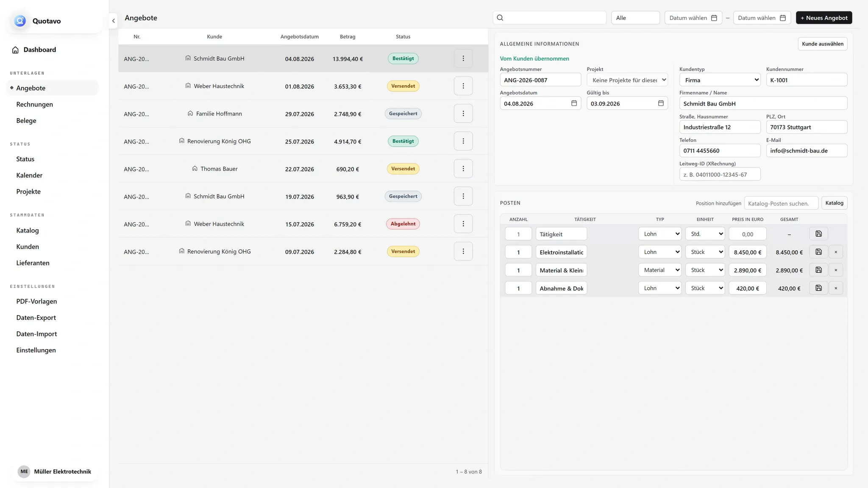The height and width of the screenshot is (488, 868).
Task: Open row actions menu for 04.08.2026 offer
Action: click(463, 58)
